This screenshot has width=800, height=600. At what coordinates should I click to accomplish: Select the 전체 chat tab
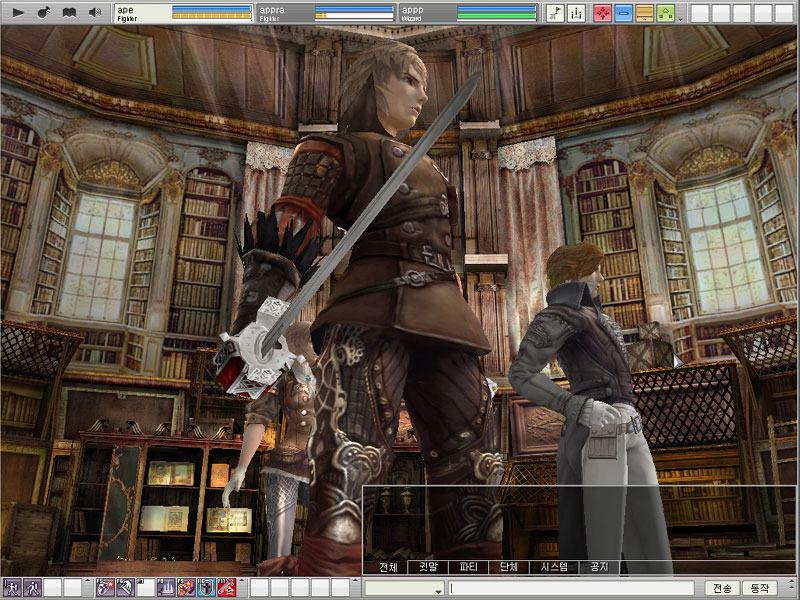click(388, 567)
